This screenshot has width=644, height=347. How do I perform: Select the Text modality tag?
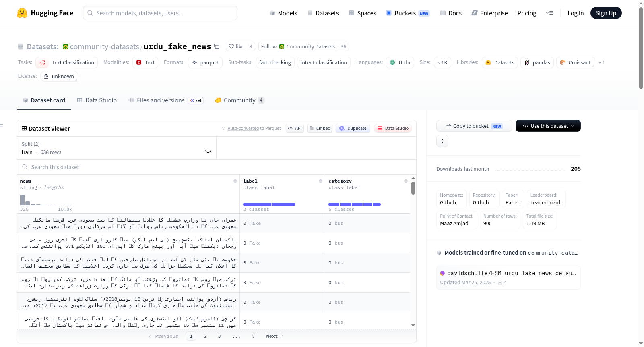point(145,62)
